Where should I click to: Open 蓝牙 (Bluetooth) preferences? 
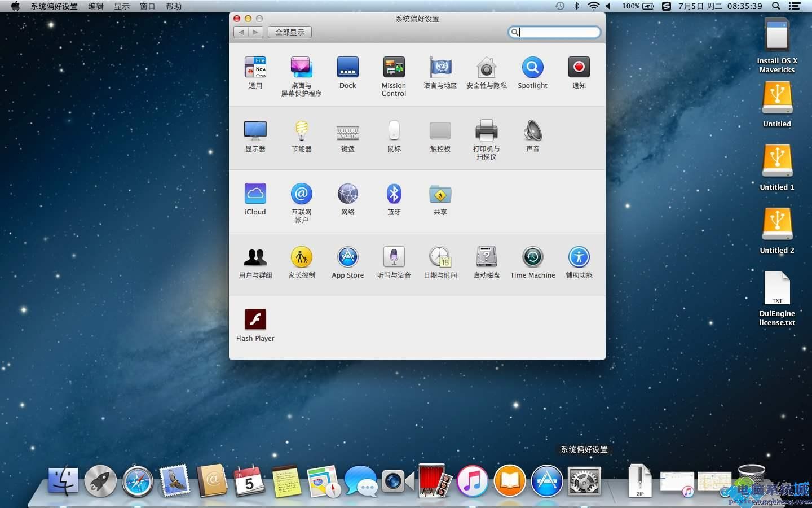394,194
